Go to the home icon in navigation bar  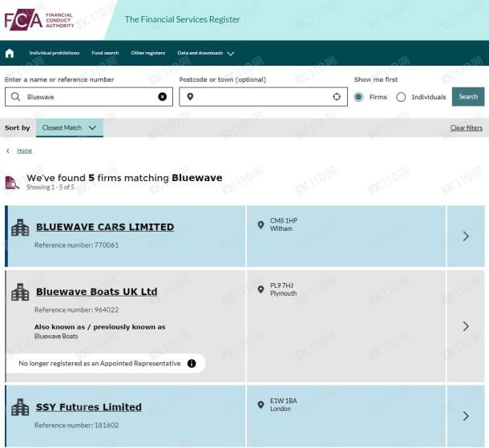[x=10, y=54]
